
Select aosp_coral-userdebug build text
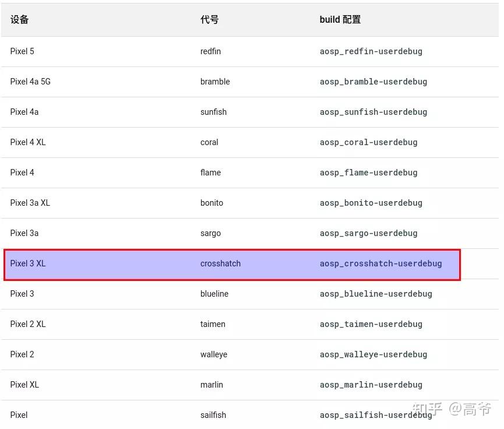[369, 142]
